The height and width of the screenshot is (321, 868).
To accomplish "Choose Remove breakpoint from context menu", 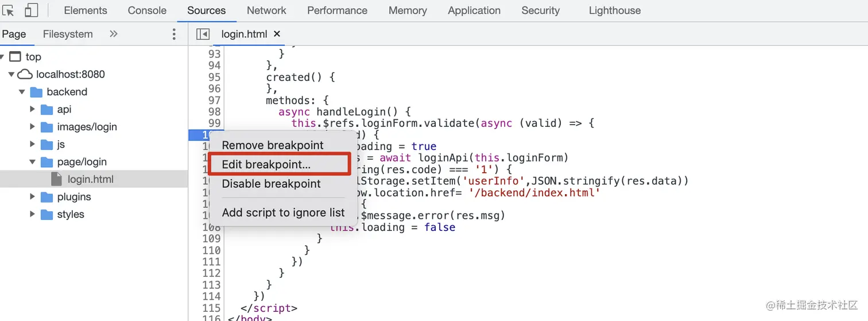I will [x=273, y=145].
